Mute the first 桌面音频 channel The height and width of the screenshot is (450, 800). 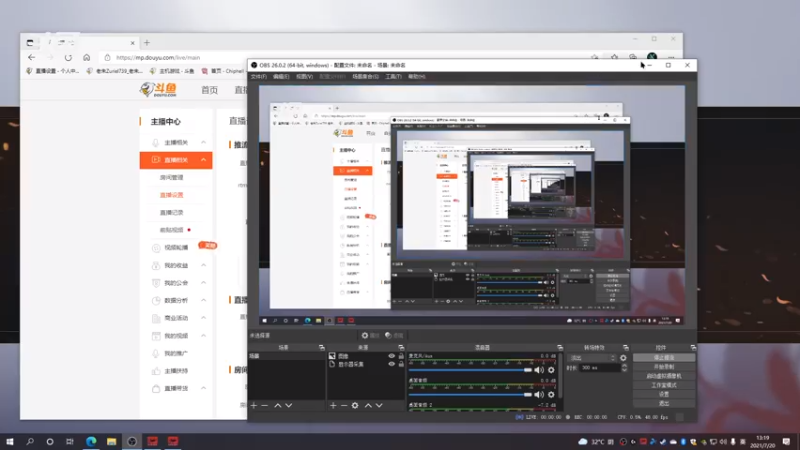(539, 394)
